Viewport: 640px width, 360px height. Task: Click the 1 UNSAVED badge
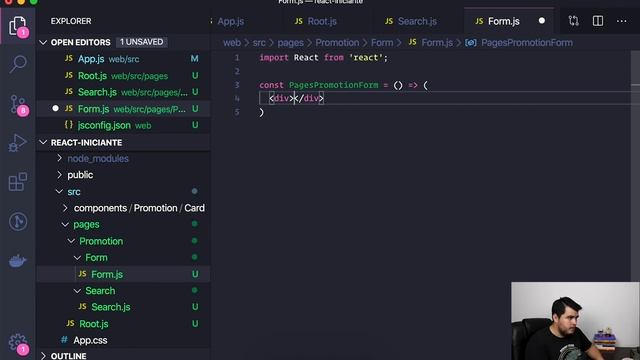click(142, 42)
